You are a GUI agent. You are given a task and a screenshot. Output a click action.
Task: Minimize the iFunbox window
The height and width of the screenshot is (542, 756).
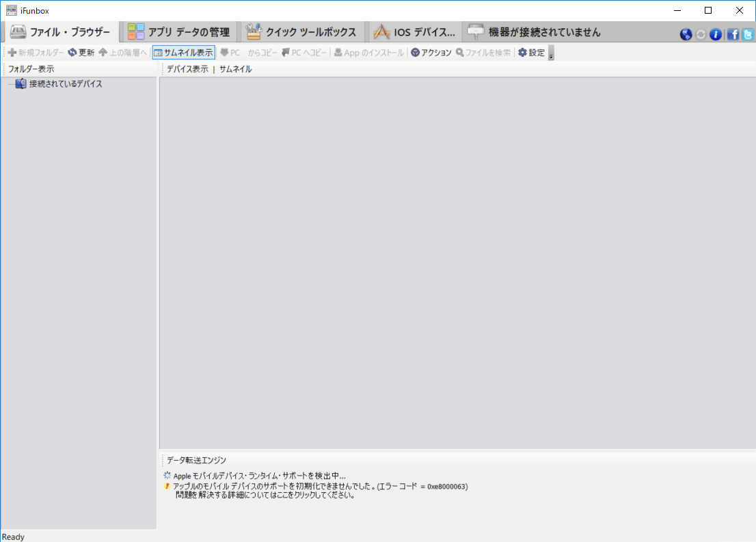pos(677,10)
